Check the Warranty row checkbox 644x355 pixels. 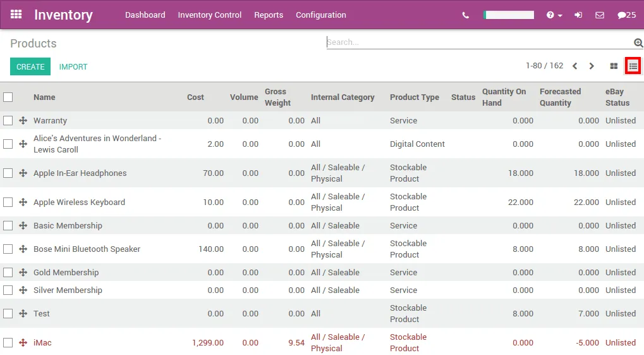pyautogui.click(x=8, y=120)
